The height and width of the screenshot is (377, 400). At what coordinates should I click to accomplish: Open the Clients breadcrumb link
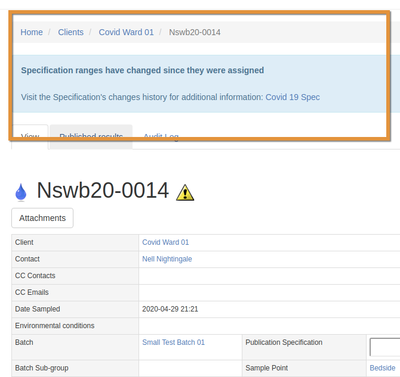tap(71, 32)
